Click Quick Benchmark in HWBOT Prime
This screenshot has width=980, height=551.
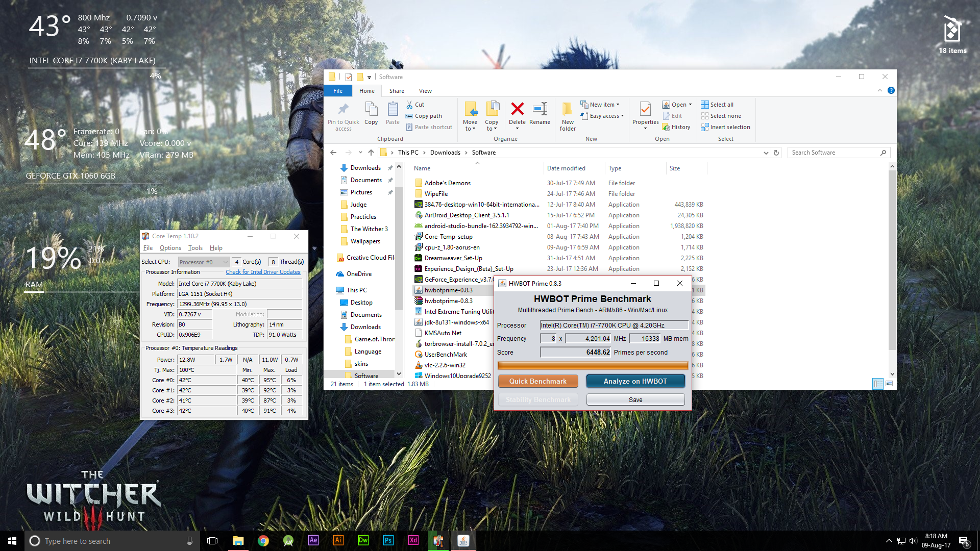[x=538, y=381]
